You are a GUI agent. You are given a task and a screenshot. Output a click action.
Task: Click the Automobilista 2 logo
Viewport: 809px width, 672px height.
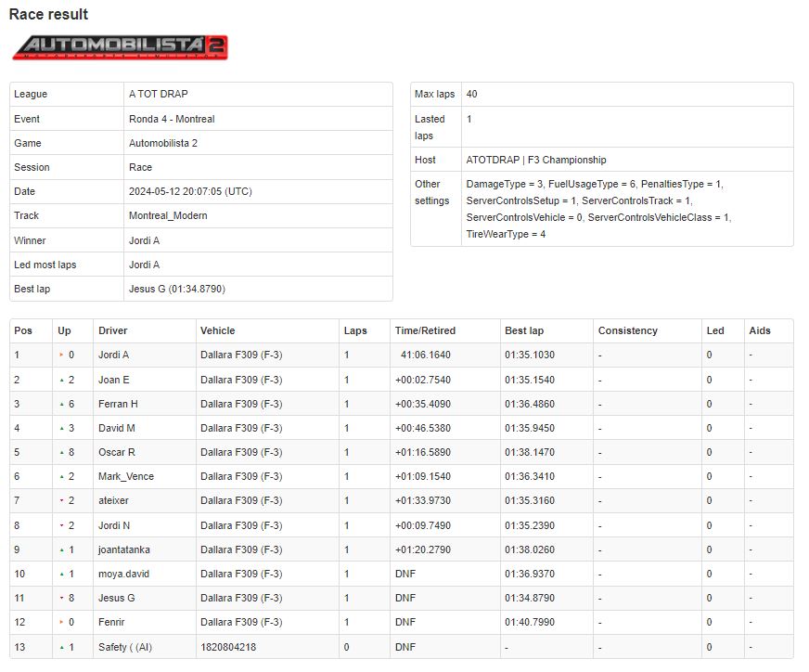[x=120, y=47]
